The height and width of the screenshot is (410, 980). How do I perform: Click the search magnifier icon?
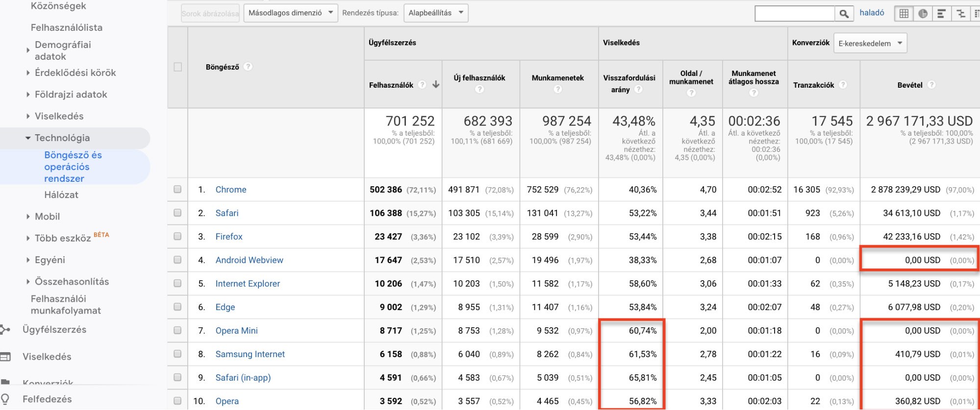[x=844, y=14]
